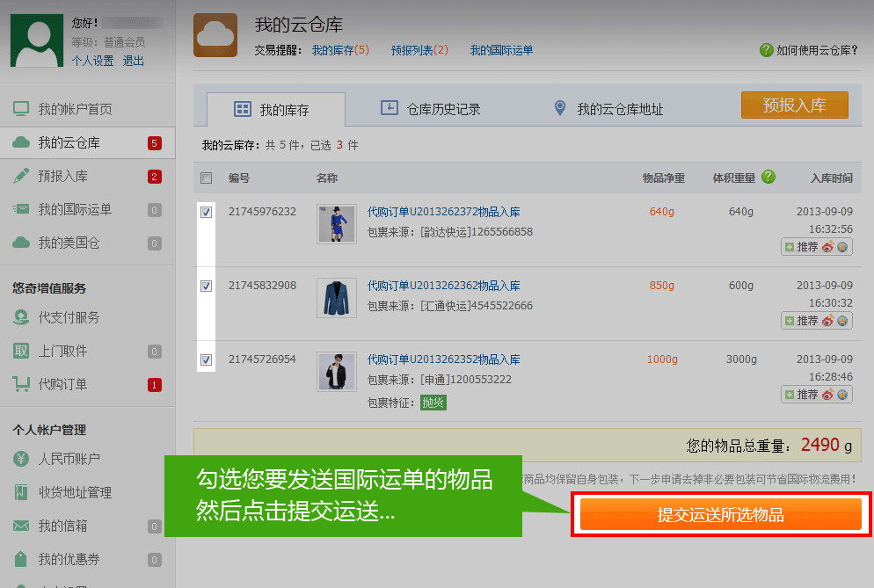Share item 21745726954 via Weibo icon

pos(828,395)
